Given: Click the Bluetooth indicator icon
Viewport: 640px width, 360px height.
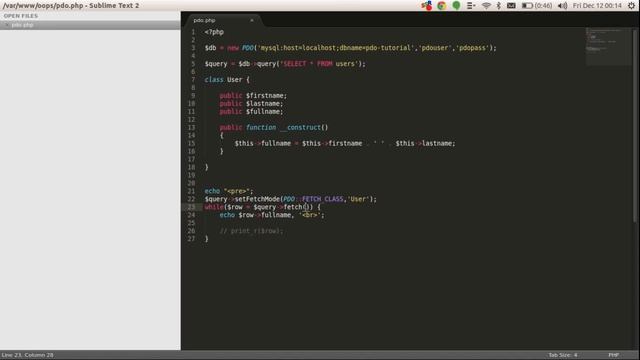Looking at the screenshot, I should 498,6.
